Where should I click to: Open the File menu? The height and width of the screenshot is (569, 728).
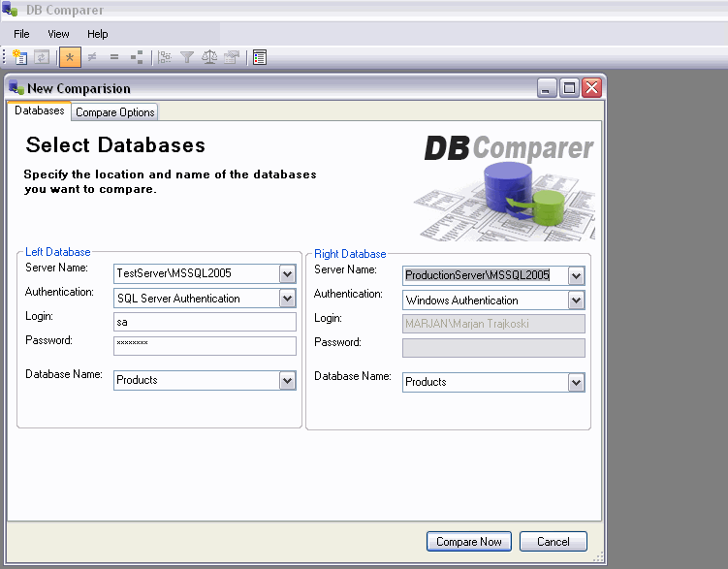21,34
